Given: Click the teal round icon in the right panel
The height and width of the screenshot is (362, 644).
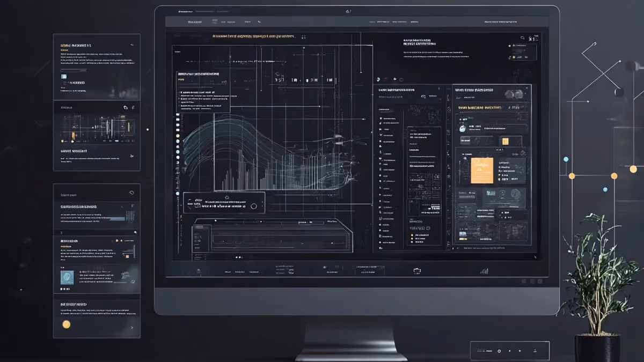Looking at the screenshot, I should click(x=462, y=129).
